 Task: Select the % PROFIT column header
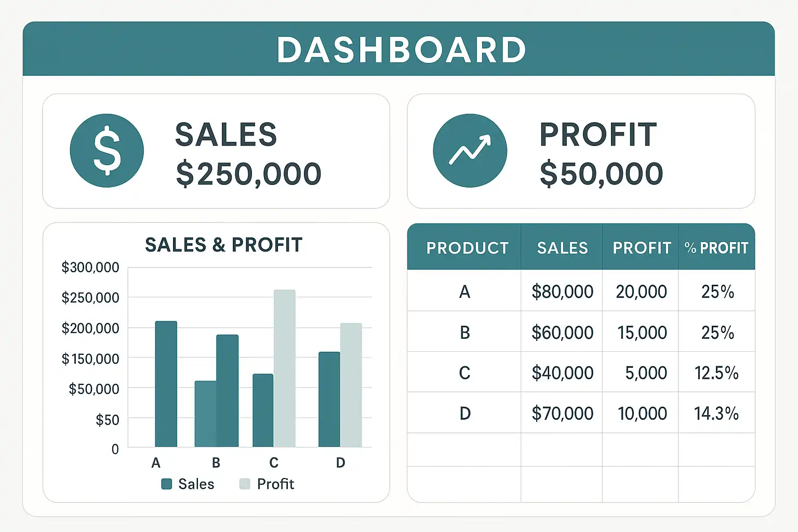tap(716, 248)
